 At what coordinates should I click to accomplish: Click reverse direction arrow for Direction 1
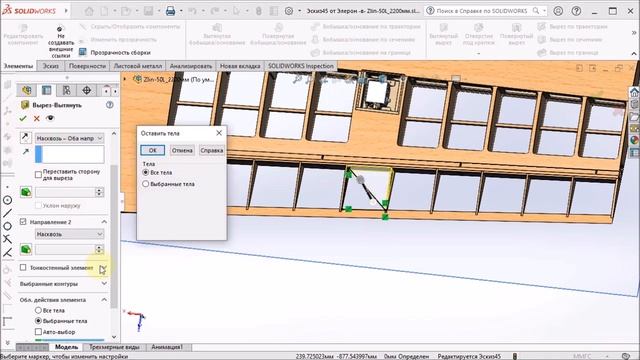point(25,138)
